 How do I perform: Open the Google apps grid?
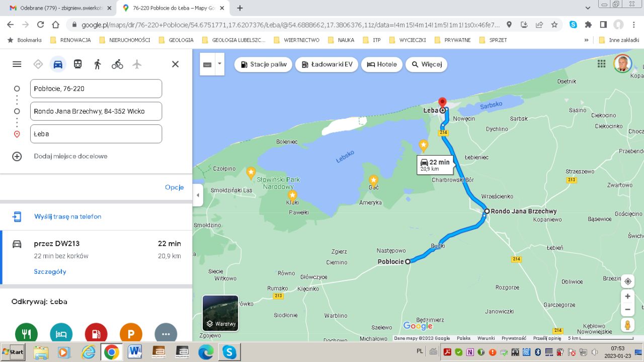click(601, 63)
